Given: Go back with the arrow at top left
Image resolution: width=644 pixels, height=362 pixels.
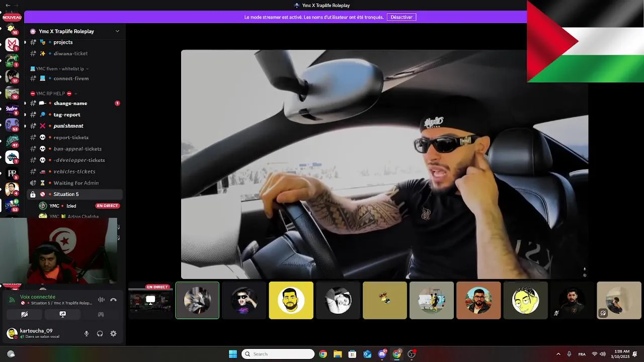Looking at the screenshot, I should (x=8, y=5).
